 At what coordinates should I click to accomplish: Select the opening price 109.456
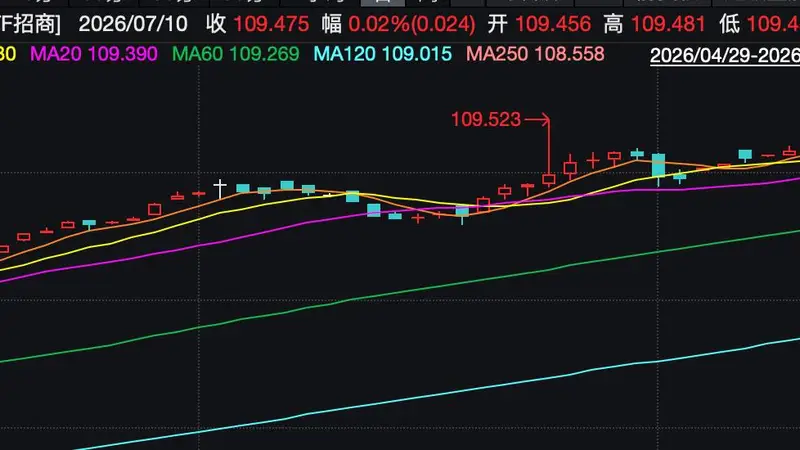(x=553, y=24)
